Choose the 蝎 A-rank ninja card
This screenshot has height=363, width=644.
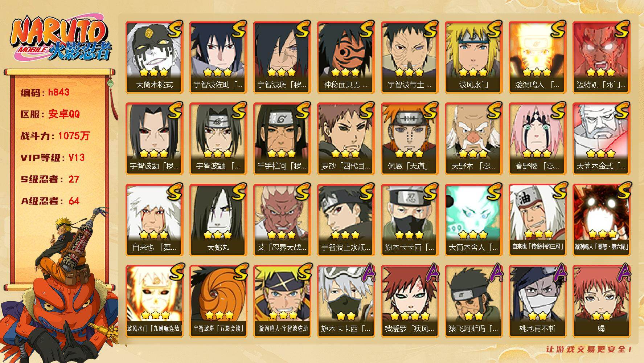click(x=601, y=301)
